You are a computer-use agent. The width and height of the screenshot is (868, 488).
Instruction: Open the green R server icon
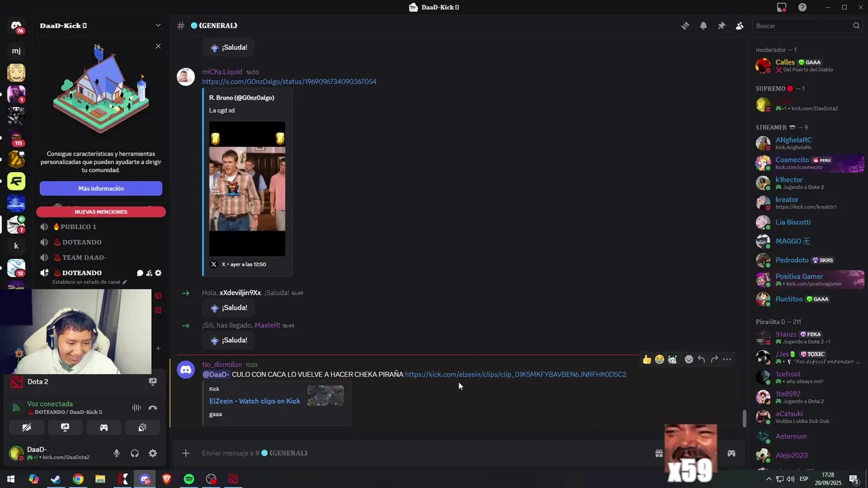16,181
